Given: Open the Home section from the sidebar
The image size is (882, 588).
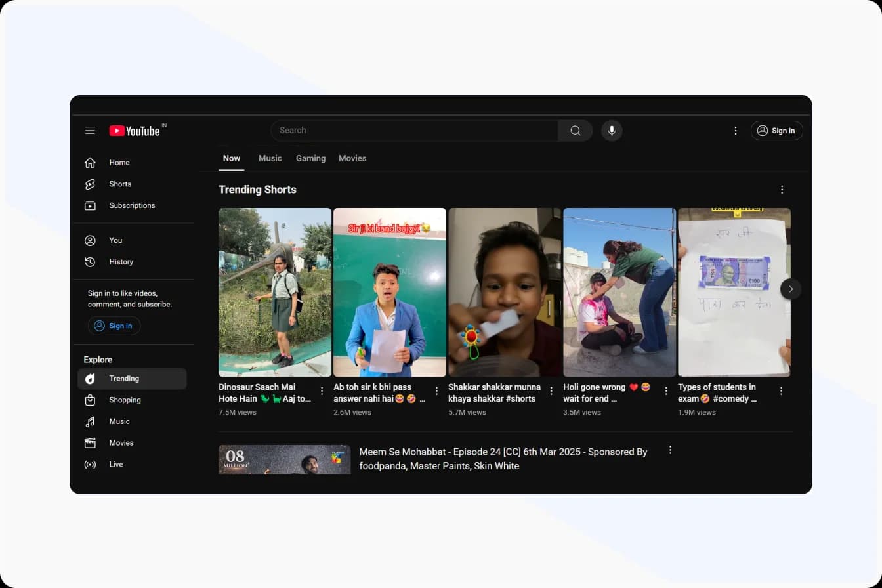Looking at the screenshot, I should 90,162.
